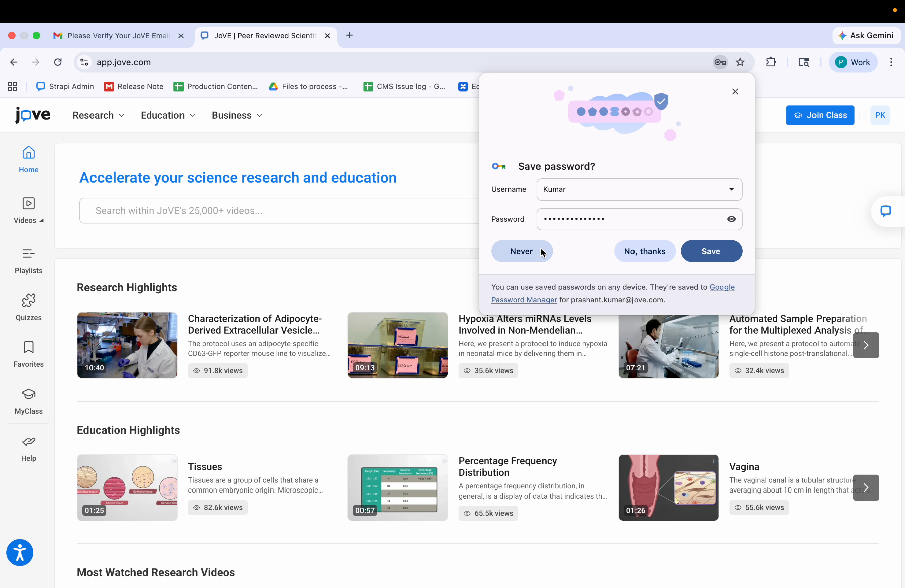Click the password key icon in address bar

(720, 62)
